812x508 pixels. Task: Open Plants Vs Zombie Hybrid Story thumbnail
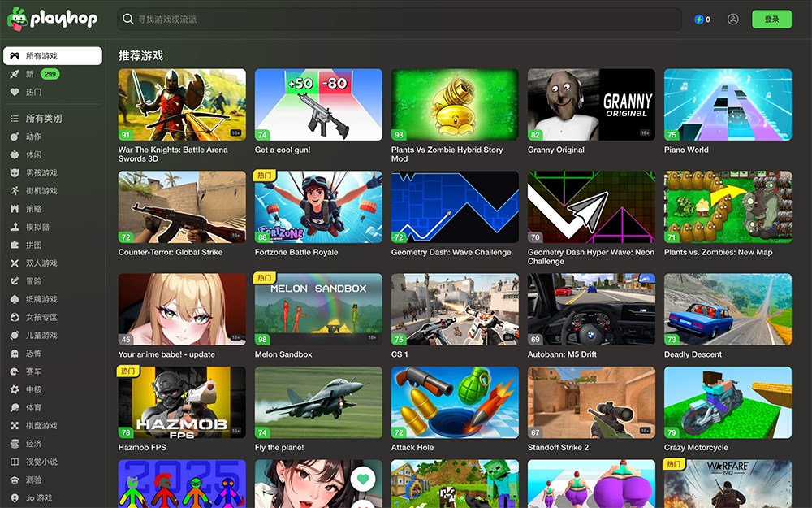(x=455, y=105)
